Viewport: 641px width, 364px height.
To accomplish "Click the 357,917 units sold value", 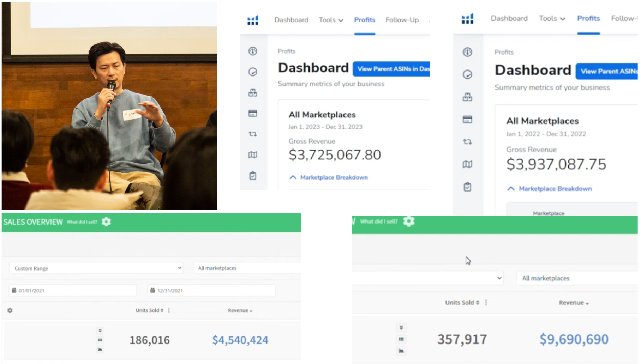I will pos(462,339).
